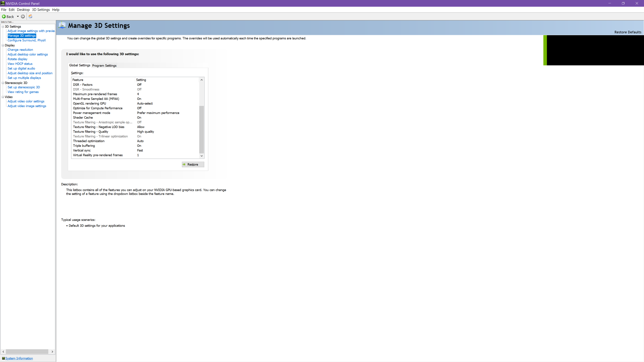Select Multi-Frame Sampled AA (MFAA) row

[136, 99]
